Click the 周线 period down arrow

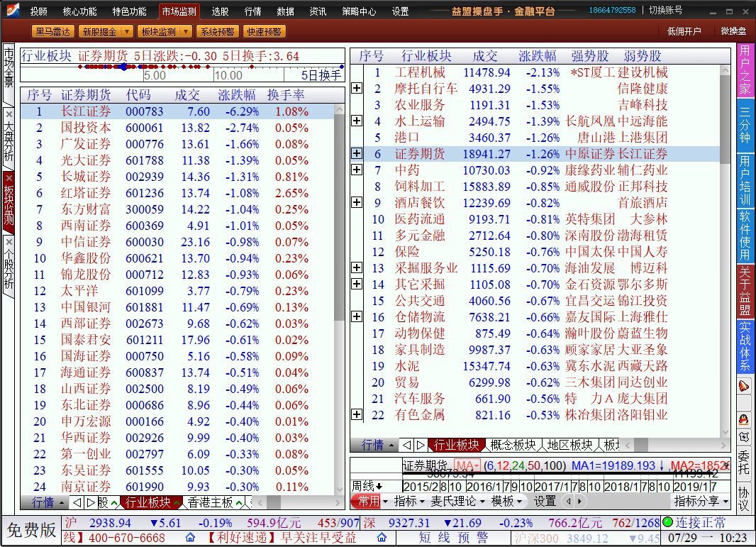point(379,486)
